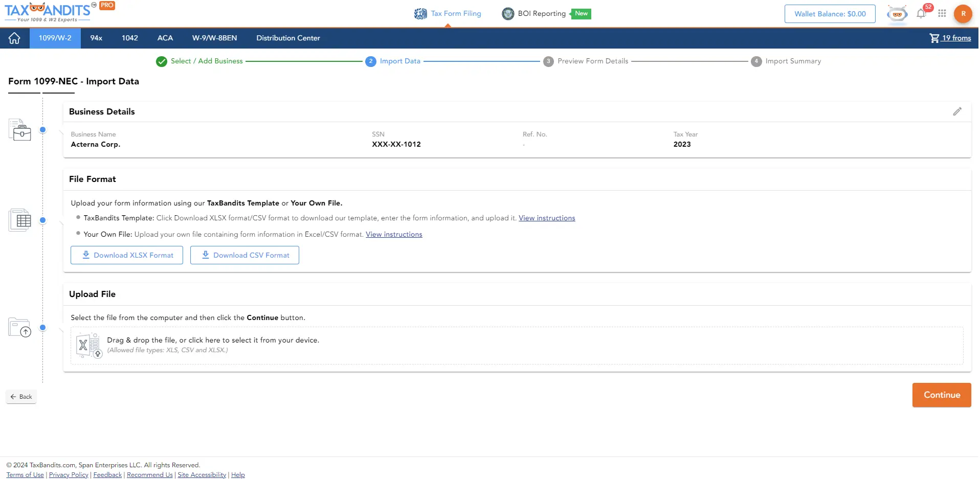Open the apps grid menu
Screen dimensions: 980x479
943,14
